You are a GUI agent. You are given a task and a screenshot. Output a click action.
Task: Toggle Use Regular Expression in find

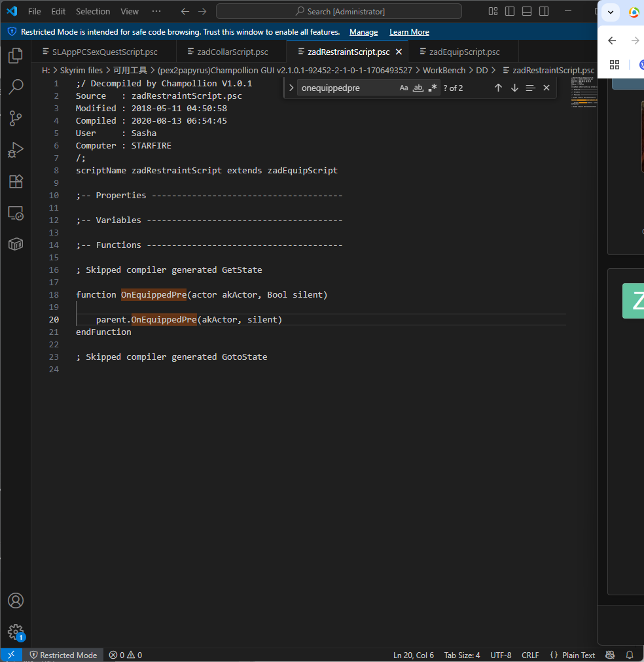(x=432, y=88)
